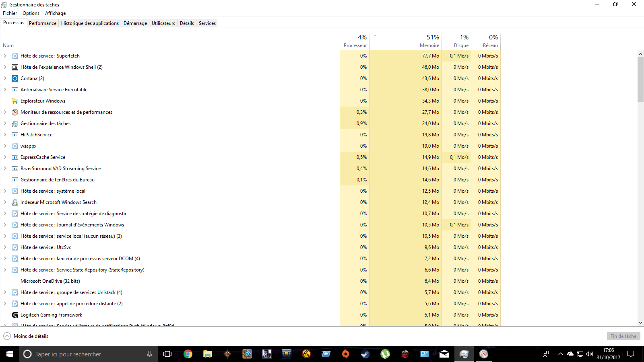Viewport: 644px width, 362px height.
Task: Open Google Chrome from the taskbar
Action: 188,354
